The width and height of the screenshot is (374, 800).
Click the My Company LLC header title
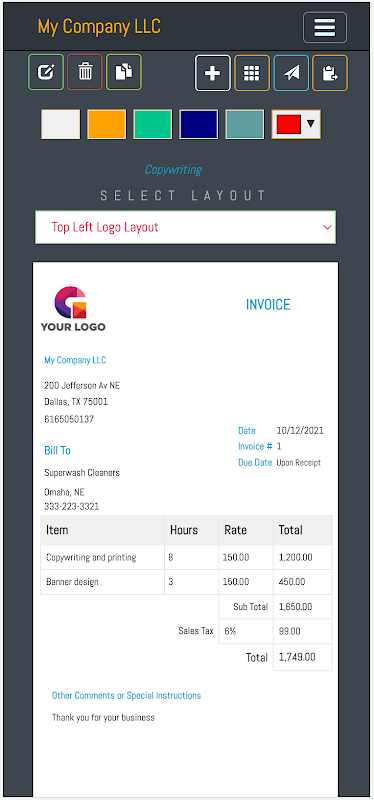99,27
